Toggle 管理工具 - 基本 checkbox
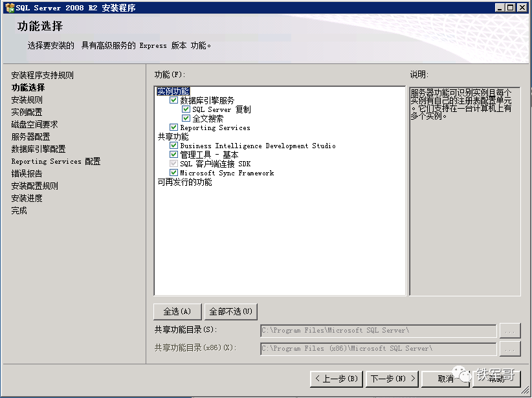Viewport: 532px width, 398px height. (x=173, y=155)
